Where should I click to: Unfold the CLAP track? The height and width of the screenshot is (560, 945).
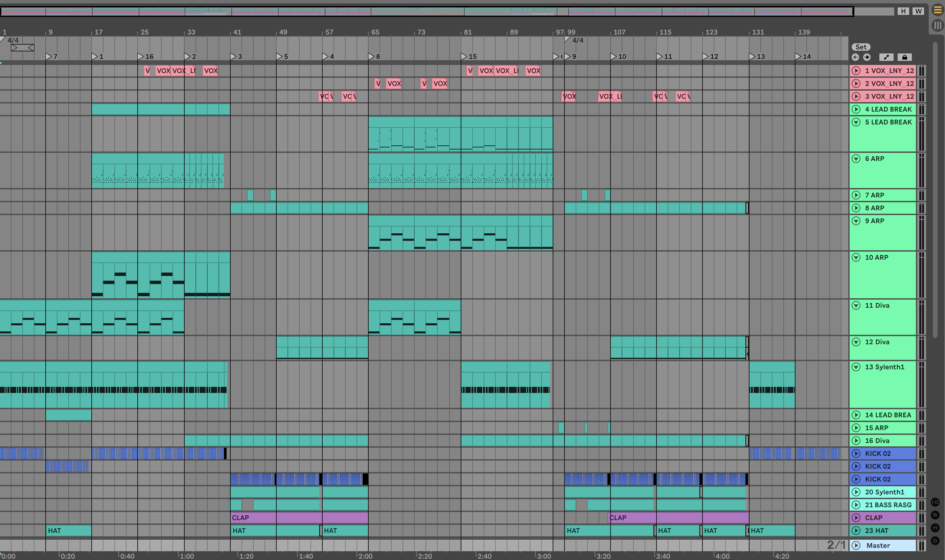click(x=856, y=518)
